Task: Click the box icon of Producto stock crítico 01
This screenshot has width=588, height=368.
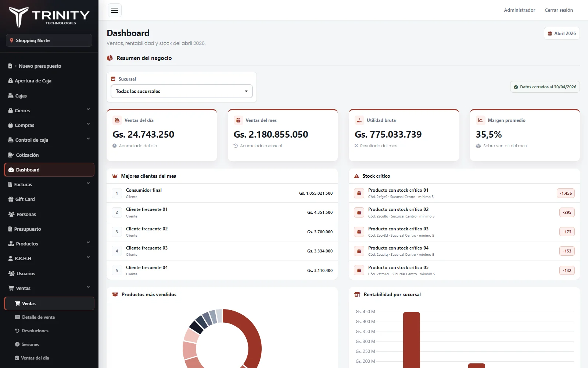Action: point(359,193)
